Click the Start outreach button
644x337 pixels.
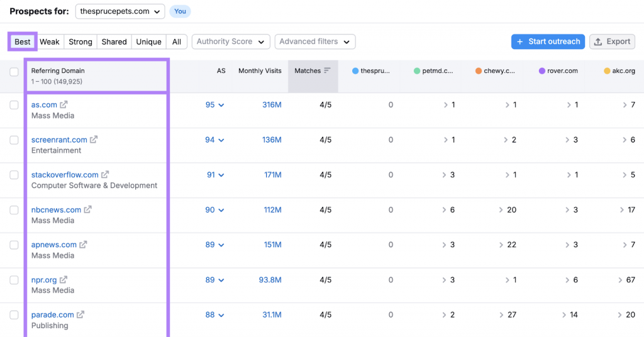[x=548, y=41]
